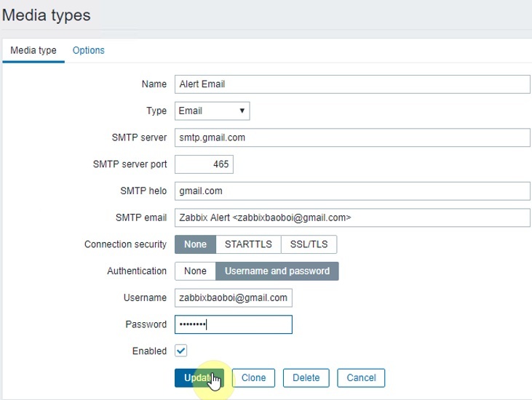Clone this media type
This screenshot has width=532, height=400.
point(253,378)
